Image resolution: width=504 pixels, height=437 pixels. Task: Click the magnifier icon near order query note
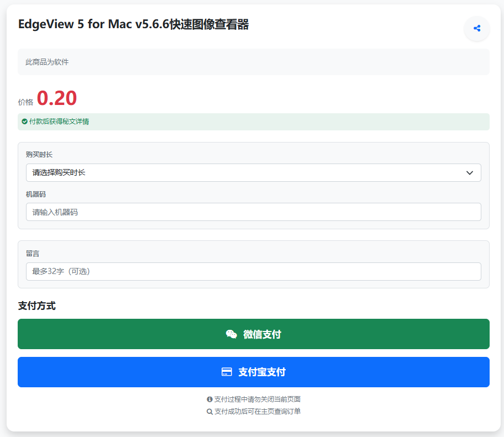[209, 412]
